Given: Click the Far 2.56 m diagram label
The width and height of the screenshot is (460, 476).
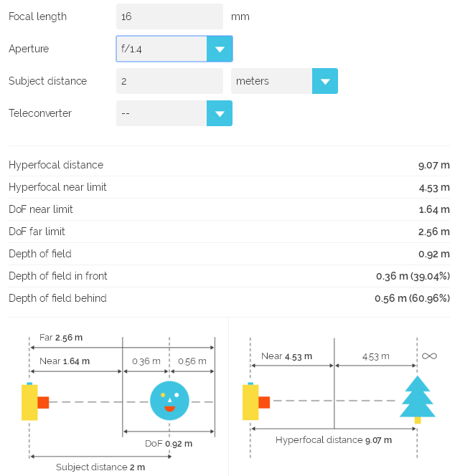Looking at the screenshot, I should click(x=61, y=337).
